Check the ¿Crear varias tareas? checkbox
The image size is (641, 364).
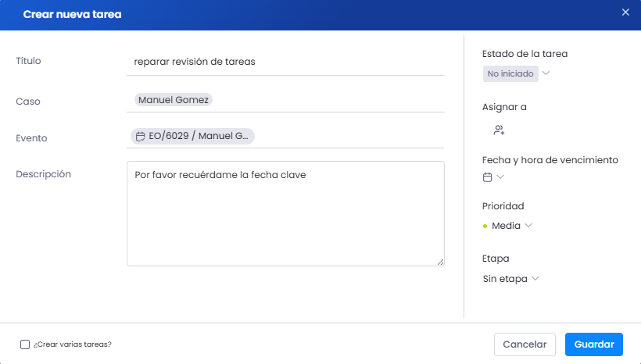click(x=25, y=344)
